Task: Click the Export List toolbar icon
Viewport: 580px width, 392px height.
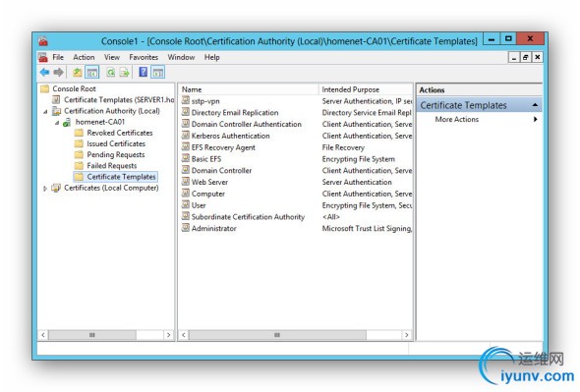Action: [125, 72]
